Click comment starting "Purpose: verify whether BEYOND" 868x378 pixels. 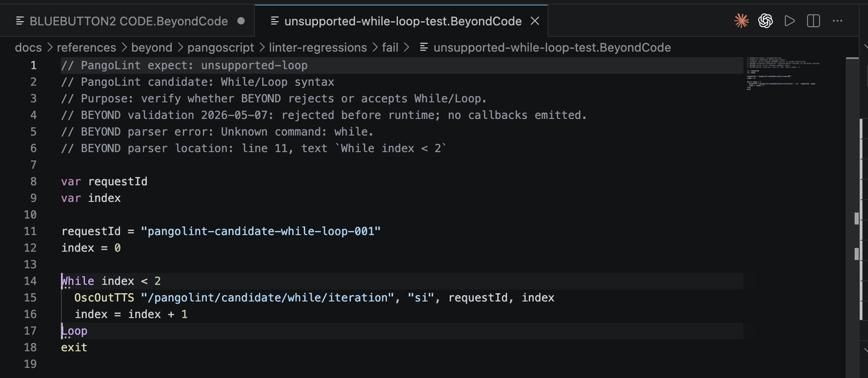[x=275, y=99]
